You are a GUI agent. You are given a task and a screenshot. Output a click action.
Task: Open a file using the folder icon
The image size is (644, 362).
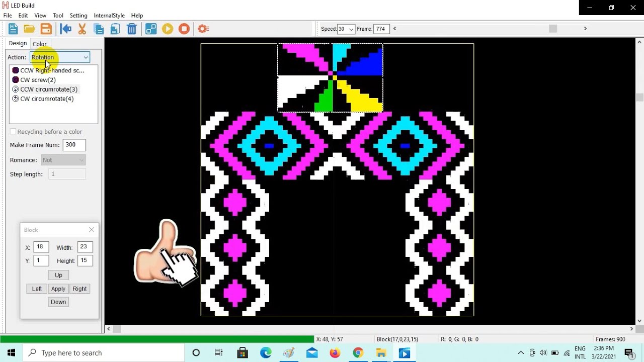[x=29, y=29]
